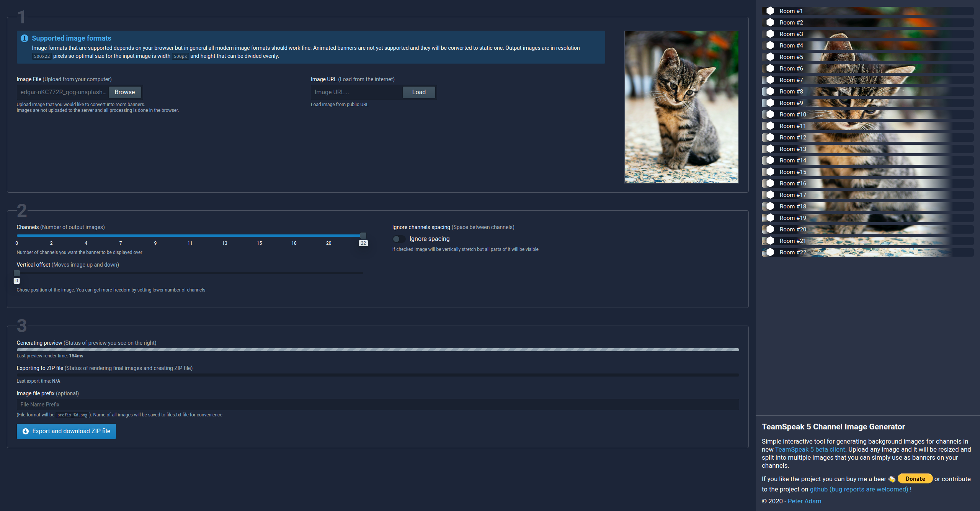
Task: Click the download icon on the Export button
Action: [26, 431]
